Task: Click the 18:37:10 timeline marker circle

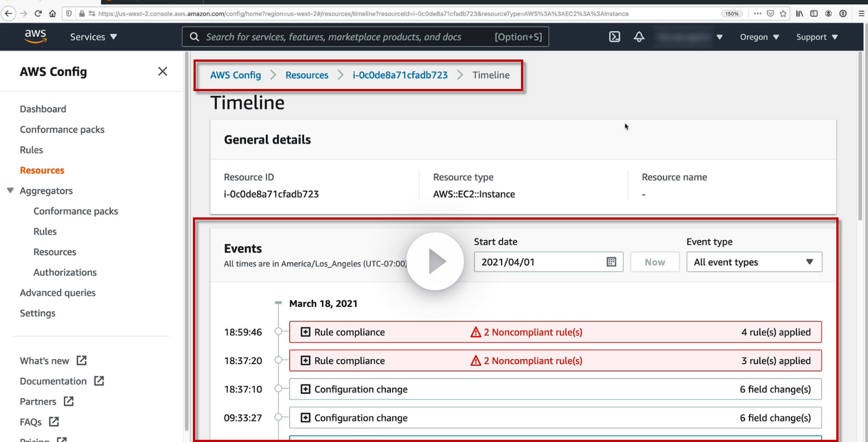Action: pyautogui.click(x=279, y=389)
